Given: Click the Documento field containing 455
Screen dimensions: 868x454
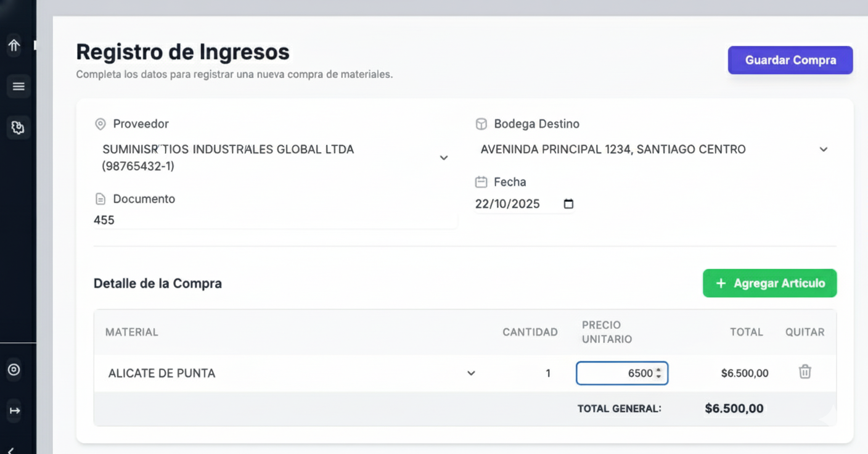Looking at the screenshot, I should click(274, 220).
